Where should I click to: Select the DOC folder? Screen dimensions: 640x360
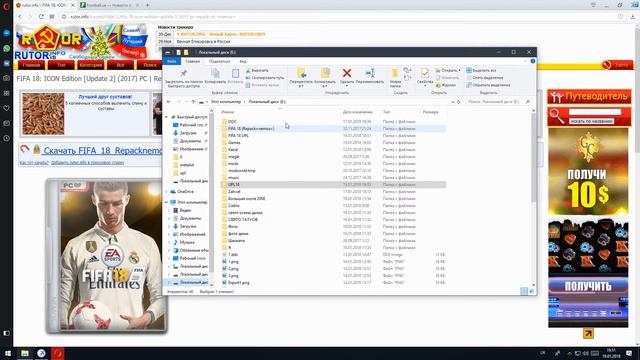click(232, 122)
